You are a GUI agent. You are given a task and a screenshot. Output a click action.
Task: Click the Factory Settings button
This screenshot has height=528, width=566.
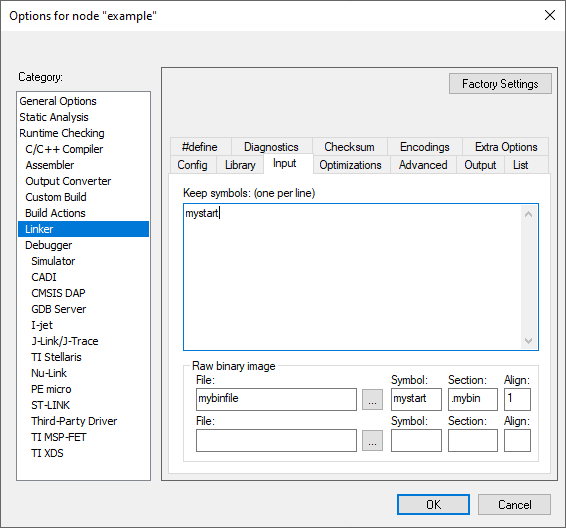pos(500,84)
